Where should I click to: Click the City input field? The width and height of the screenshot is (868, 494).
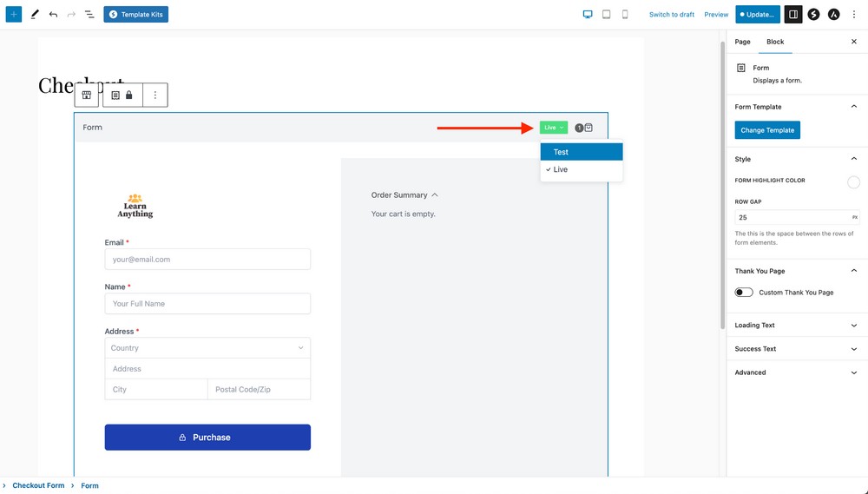tap(156, 389)
